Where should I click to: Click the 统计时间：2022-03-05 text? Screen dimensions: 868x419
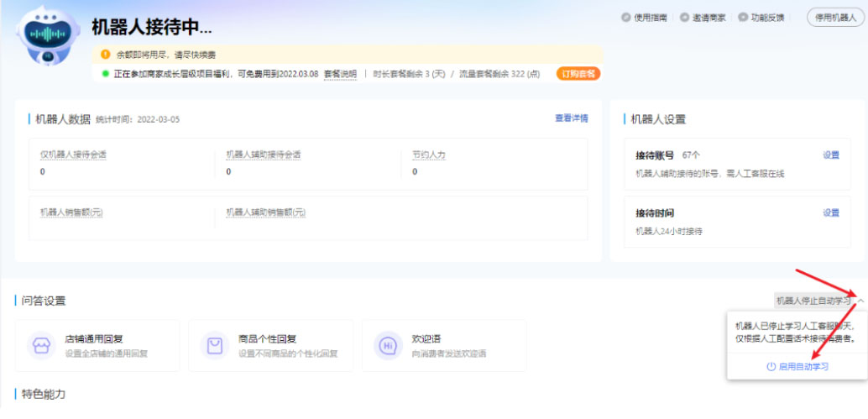tap(138, 119)
